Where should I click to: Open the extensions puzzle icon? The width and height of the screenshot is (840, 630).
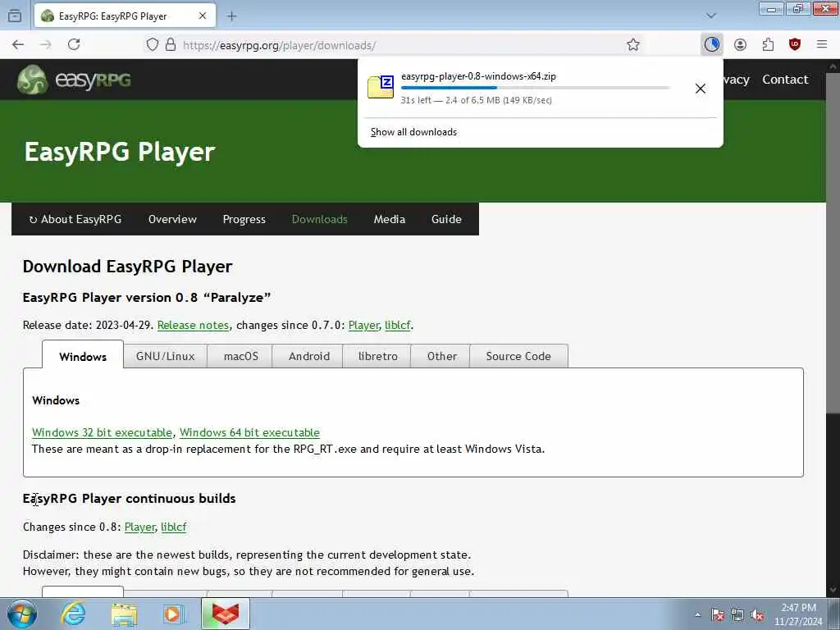(x=768, y=45)
